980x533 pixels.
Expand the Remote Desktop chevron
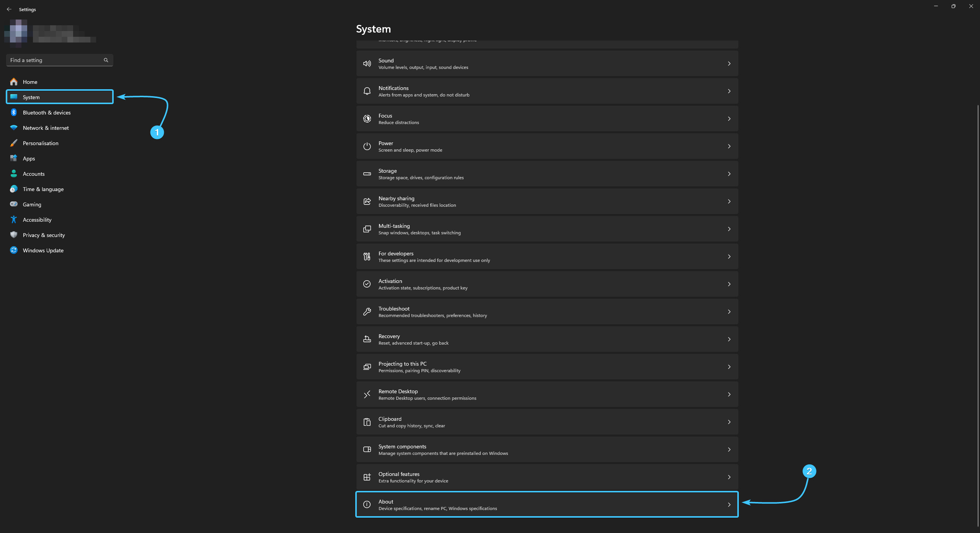(x=729, y=394)
